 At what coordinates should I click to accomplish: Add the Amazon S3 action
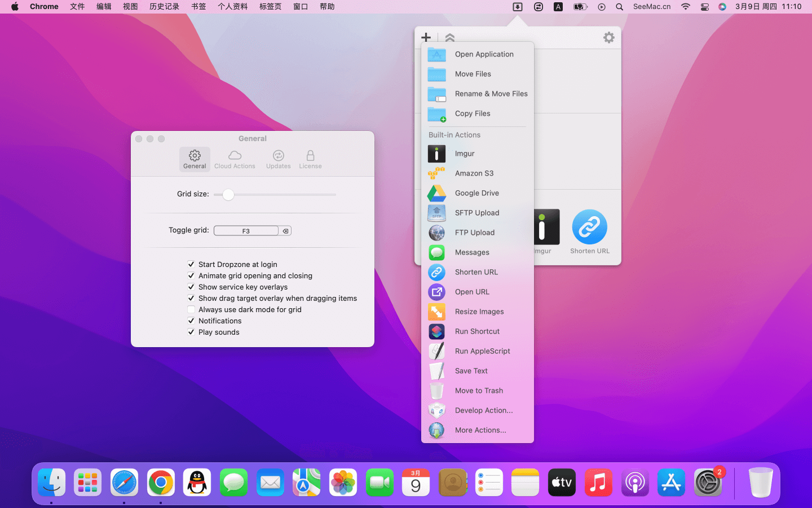click(477, 173)
